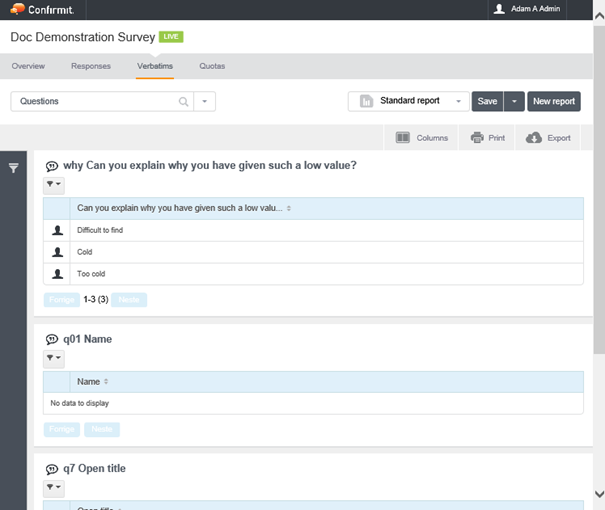Viewport: 605px width, 510px height.
Task: Open respondent icon for 'Too cold' response
Action: click(57, 274)
